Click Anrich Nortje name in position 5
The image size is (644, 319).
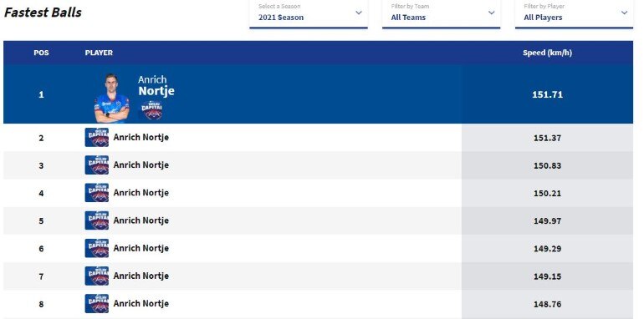141,220
